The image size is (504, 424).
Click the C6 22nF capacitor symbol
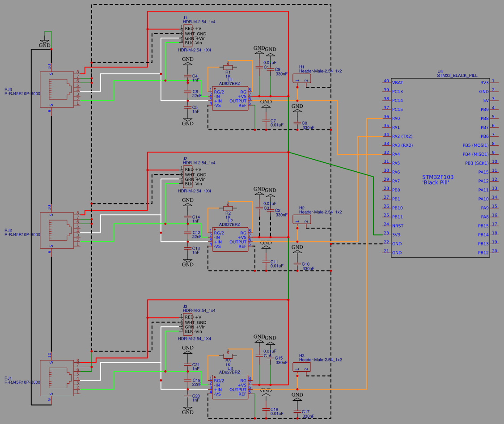coord(188,92)
